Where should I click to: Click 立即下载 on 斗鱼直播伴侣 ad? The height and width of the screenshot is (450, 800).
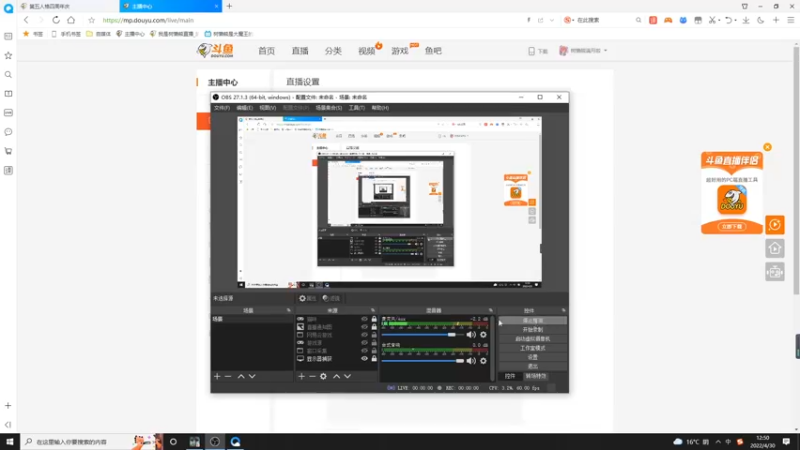732,226
